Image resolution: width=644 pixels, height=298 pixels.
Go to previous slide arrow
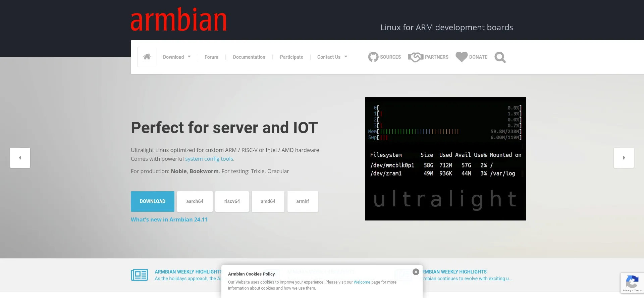point(20,158)
